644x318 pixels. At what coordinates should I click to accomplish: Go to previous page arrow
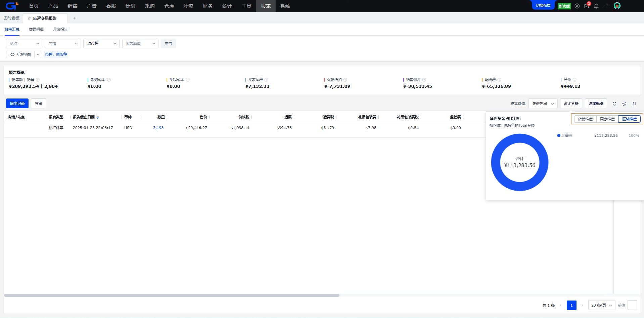coord(560,305)
